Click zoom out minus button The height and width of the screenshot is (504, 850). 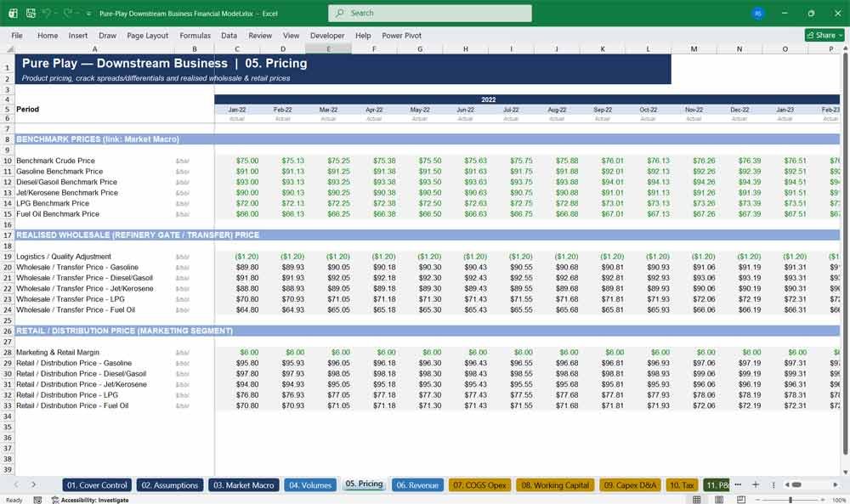pos(758,500)
